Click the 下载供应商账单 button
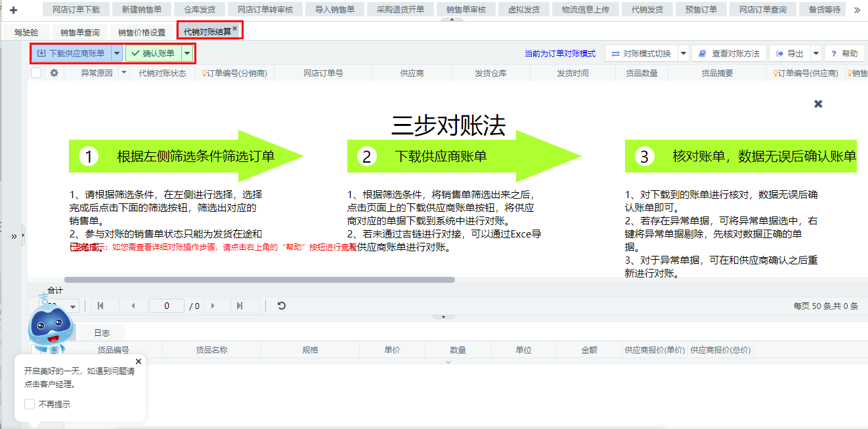This screenshot has height=429, width=868. [71, 53]
